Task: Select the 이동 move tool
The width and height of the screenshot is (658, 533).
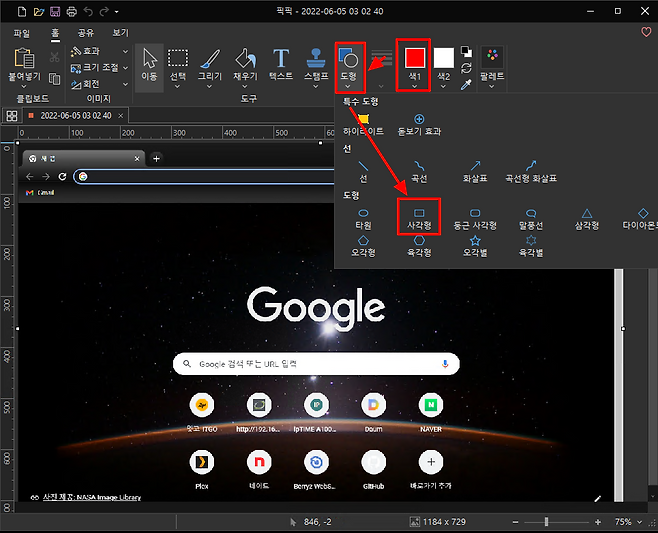Action: [149, 66]
